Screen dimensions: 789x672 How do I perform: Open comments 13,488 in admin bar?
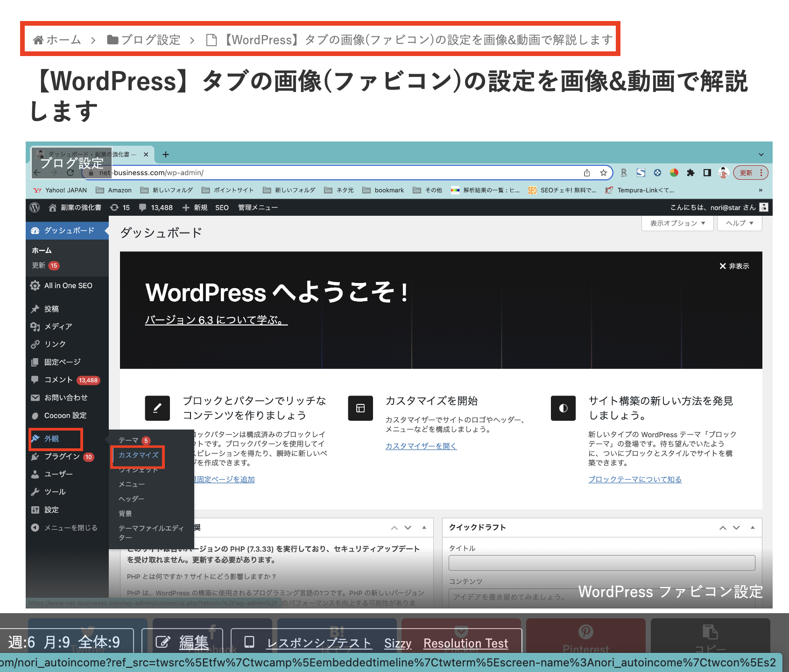pyautogui.click(x=156, y=207)
